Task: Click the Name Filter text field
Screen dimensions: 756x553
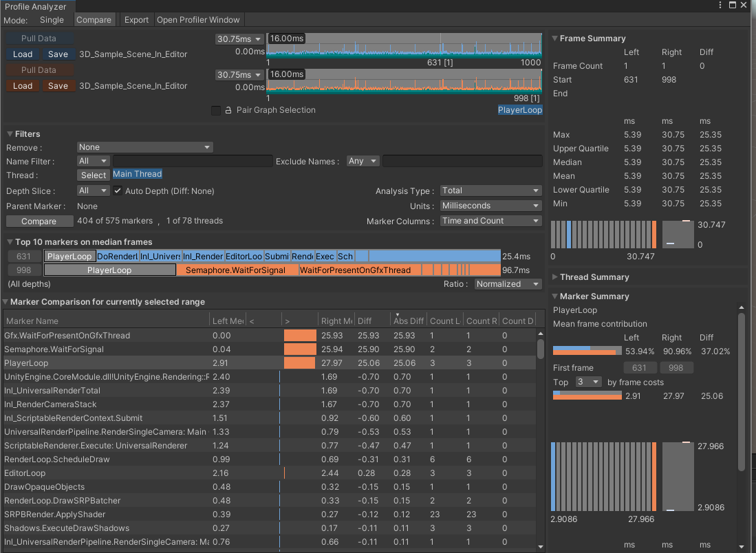Action: (193, 161)
